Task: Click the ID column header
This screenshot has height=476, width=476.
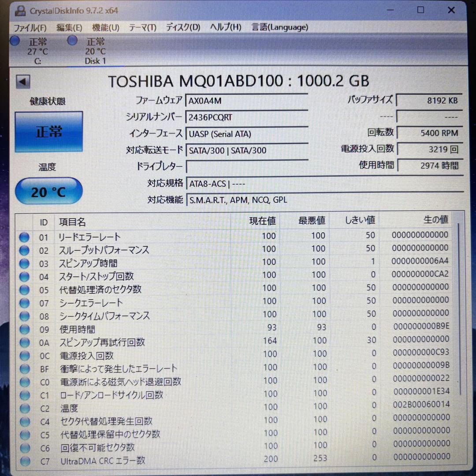Action: point(43,222)
